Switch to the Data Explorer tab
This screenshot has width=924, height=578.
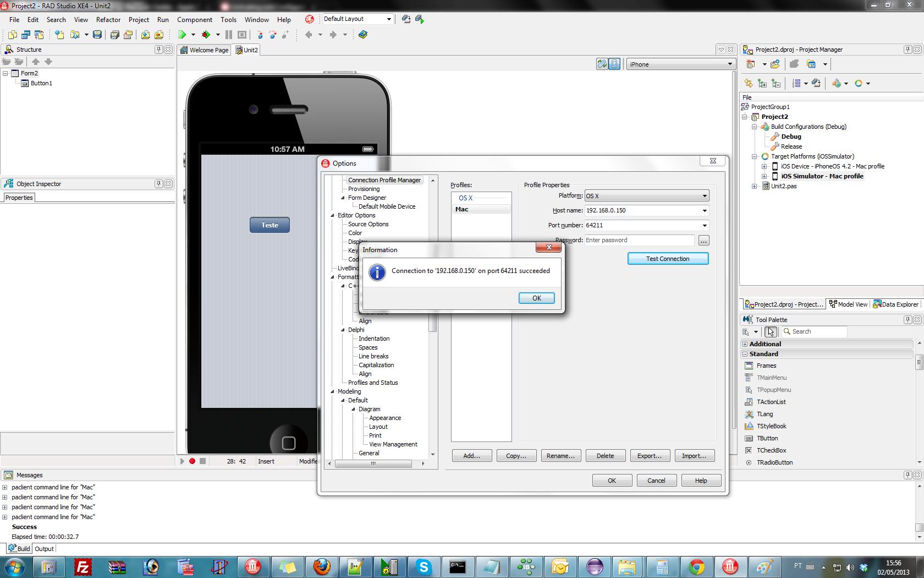(x=895, y=304)
